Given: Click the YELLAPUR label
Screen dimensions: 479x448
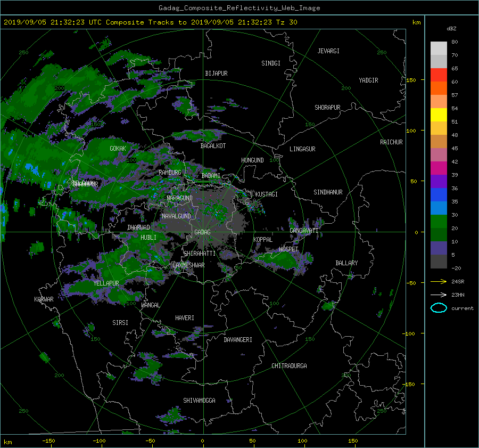Looking at the screenshot, I should 106,283.
